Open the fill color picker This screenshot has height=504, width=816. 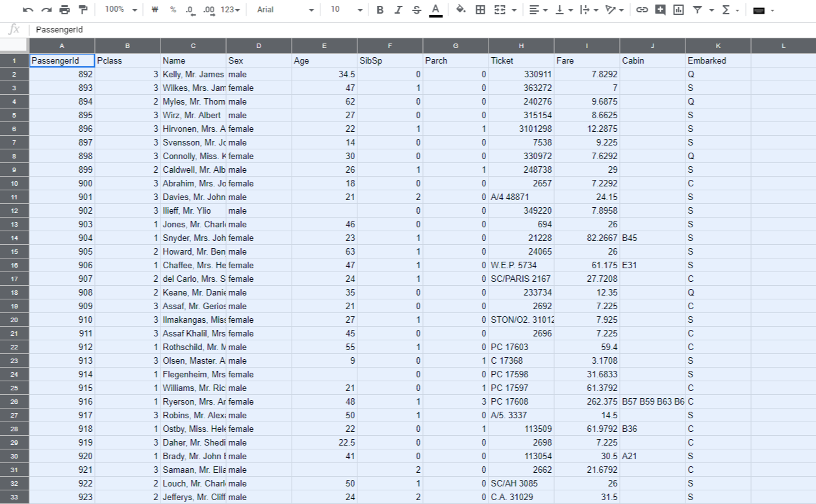(461, 10)
